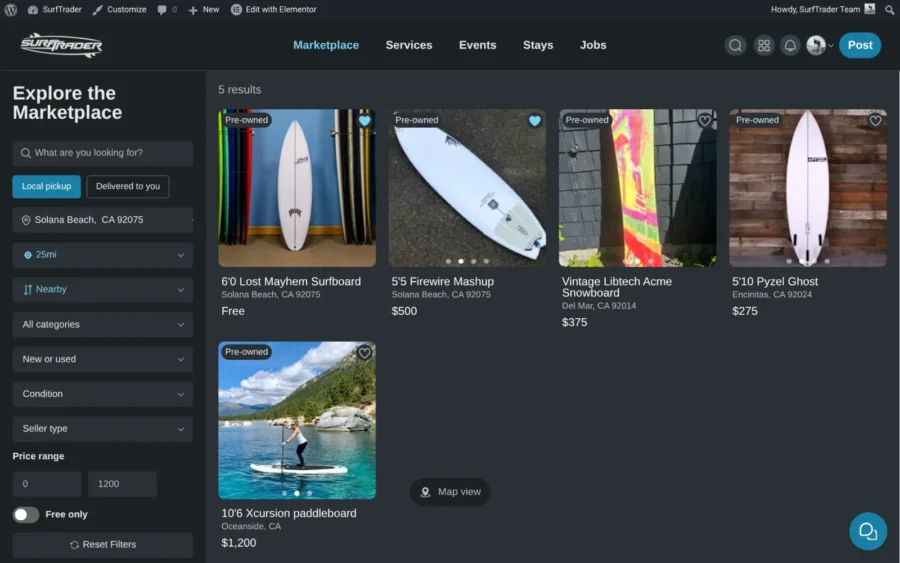Click Reset Filters
This screenshot has height=563, width=900.
(103, 545)
